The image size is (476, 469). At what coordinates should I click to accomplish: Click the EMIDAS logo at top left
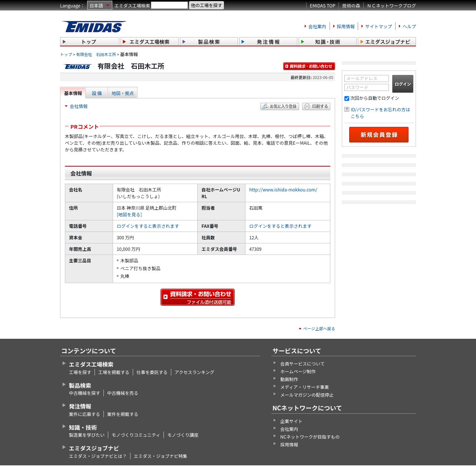pyautogui.click(x=94, y=27)
